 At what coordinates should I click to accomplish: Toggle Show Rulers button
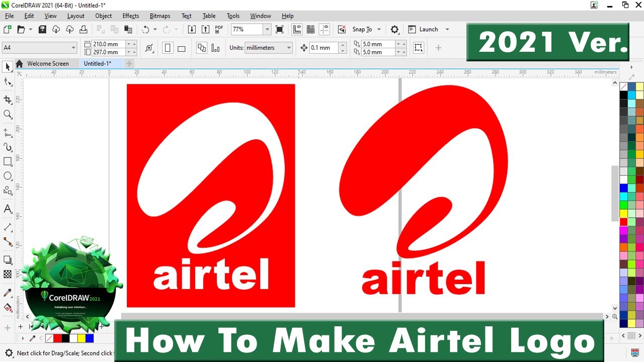[297, 29]
